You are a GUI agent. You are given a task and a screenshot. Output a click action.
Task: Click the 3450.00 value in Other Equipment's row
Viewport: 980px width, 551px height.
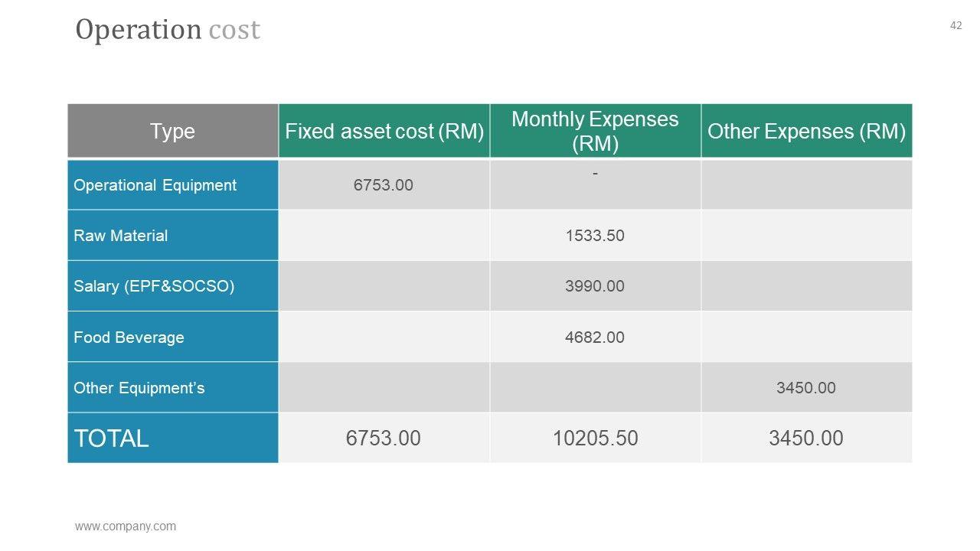806,388
